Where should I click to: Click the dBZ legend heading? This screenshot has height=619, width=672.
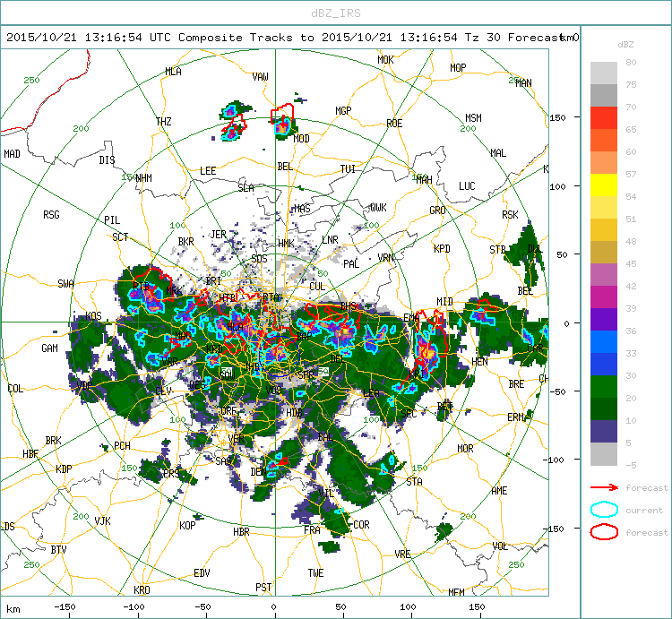tap(625, 44)
